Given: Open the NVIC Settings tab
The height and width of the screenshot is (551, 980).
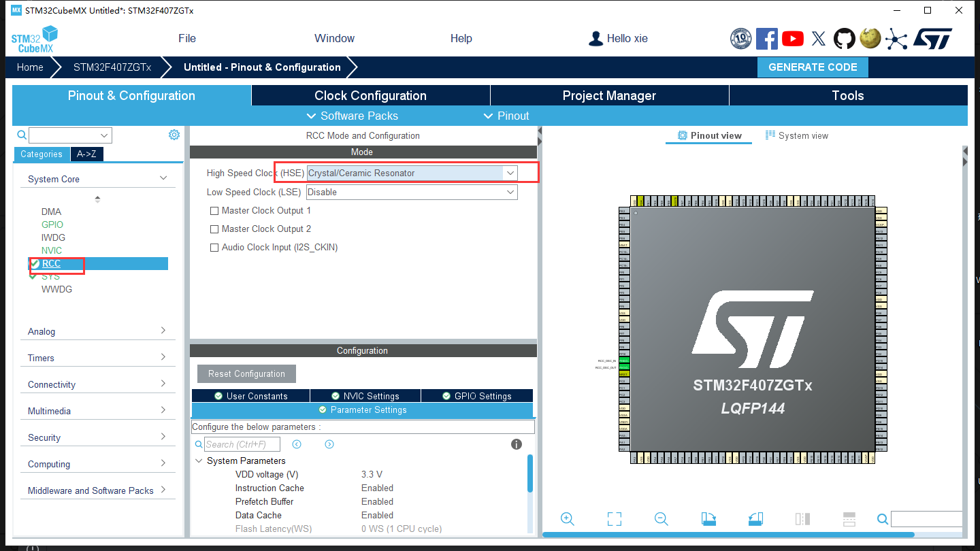Looking at the screenshot, I should (x=365, y=396).
